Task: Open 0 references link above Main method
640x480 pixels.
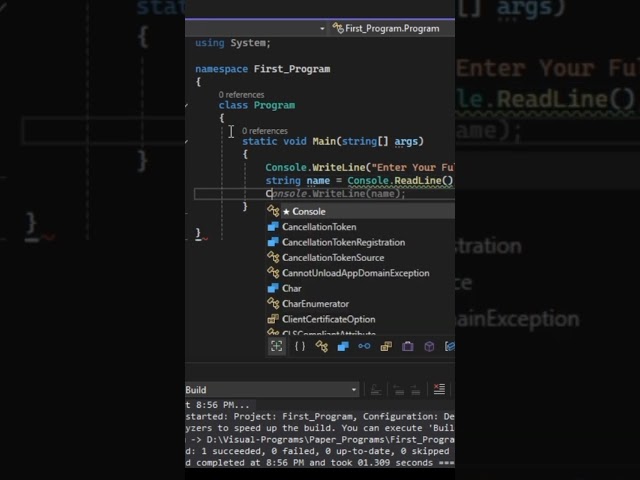Action: pos(264,131)
